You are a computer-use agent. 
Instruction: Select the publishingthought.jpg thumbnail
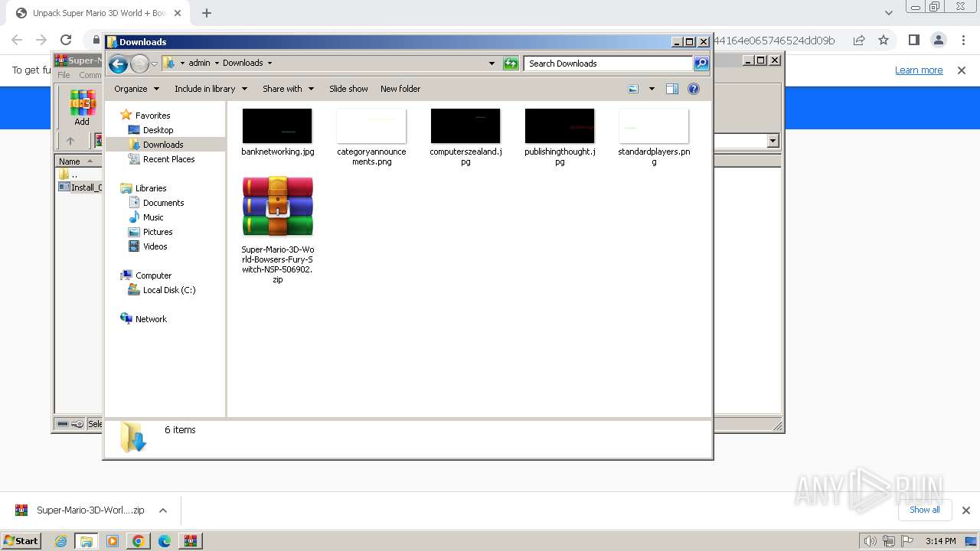(560, 126)
